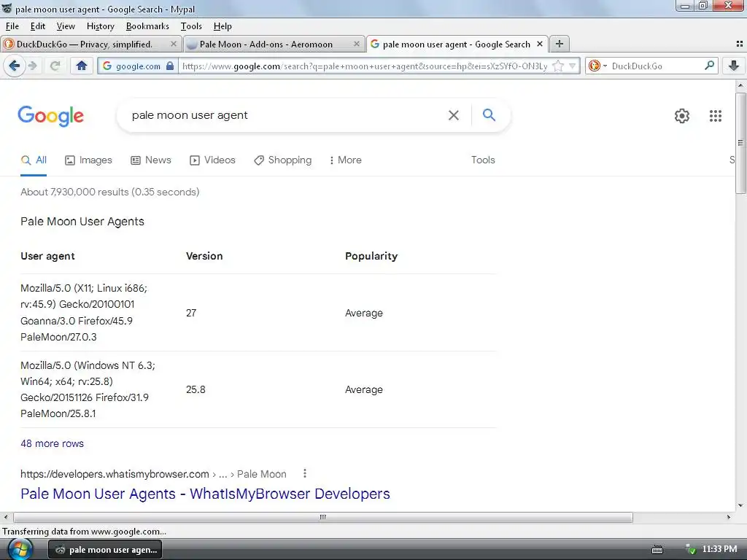Switch to Shopping results

282,160
